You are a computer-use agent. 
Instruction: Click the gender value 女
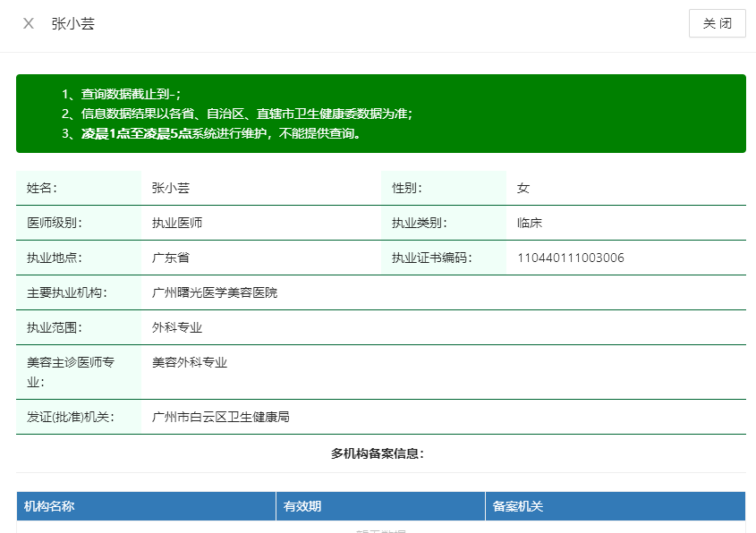523,188
